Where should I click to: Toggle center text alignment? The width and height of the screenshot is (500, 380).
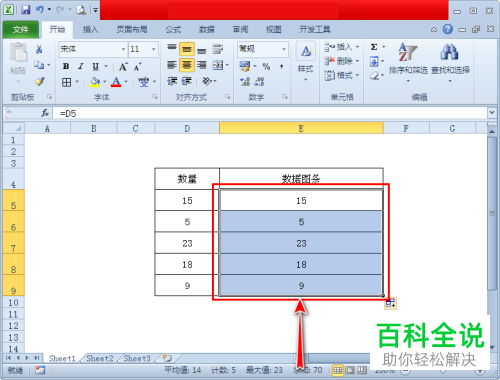(187, 65)
